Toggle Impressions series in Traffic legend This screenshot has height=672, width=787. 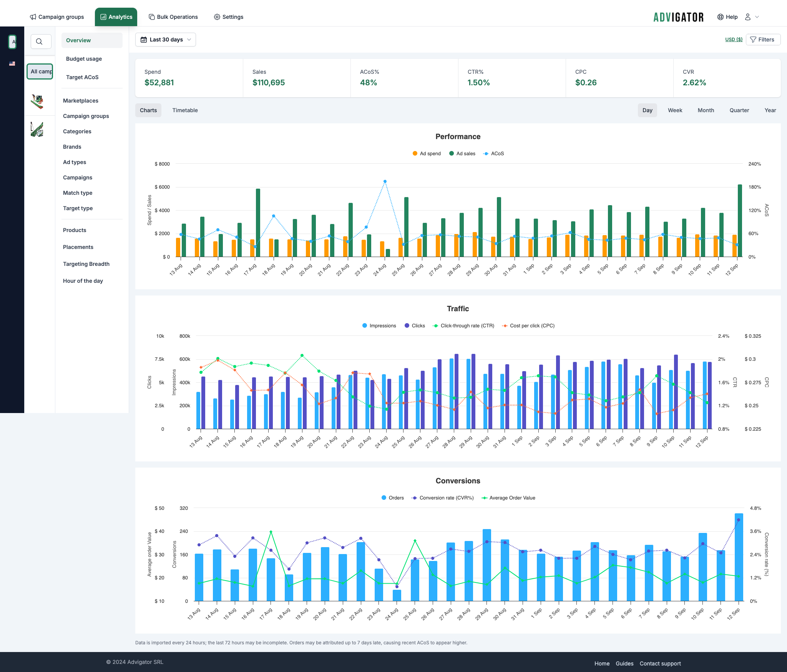pyautogui.click(x=379, y=326)
